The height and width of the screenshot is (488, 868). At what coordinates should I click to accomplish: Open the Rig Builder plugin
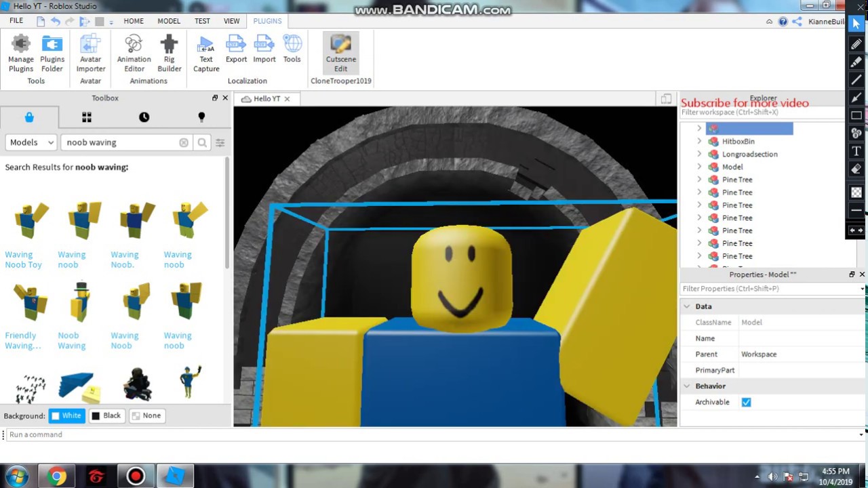(169, 54)
